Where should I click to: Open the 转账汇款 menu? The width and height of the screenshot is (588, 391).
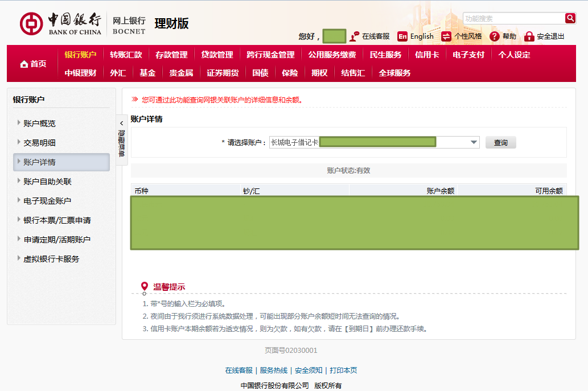tap(126, 55)
